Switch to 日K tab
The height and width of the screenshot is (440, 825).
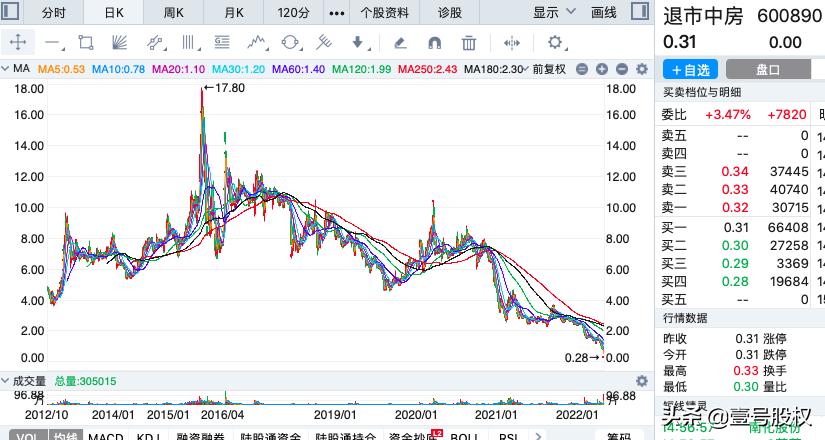114,13
